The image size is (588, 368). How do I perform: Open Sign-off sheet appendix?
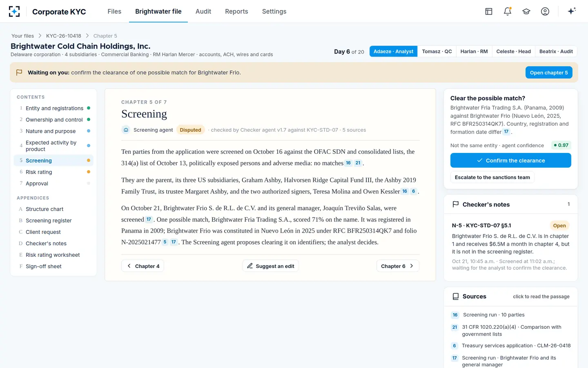tap(53, 266)
